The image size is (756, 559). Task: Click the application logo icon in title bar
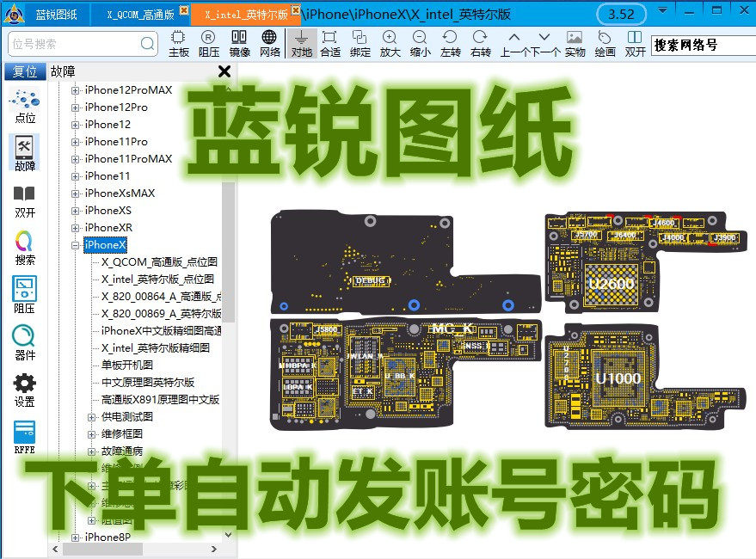14,14
